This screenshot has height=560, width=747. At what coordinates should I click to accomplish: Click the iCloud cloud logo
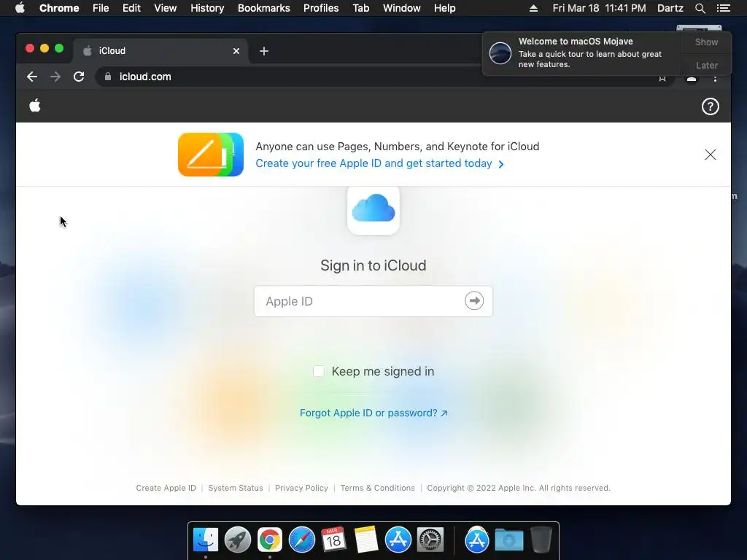point(373,209)
